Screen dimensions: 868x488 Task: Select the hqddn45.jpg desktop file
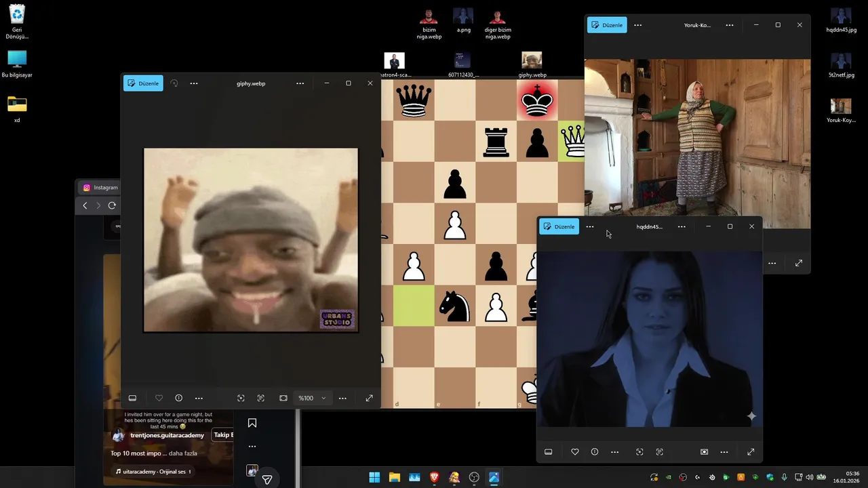tap(841, 20)
